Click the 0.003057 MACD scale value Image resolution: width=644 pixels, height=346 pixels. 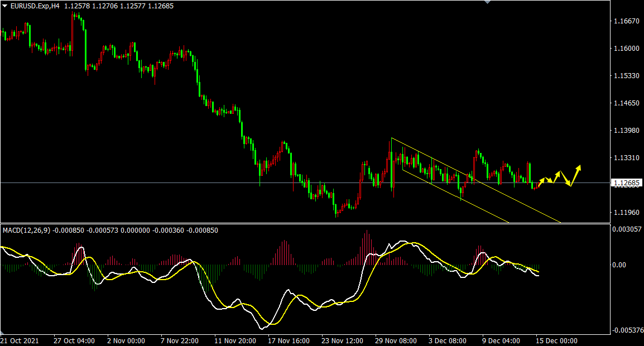pyautogui.click(x=626, y=229)
